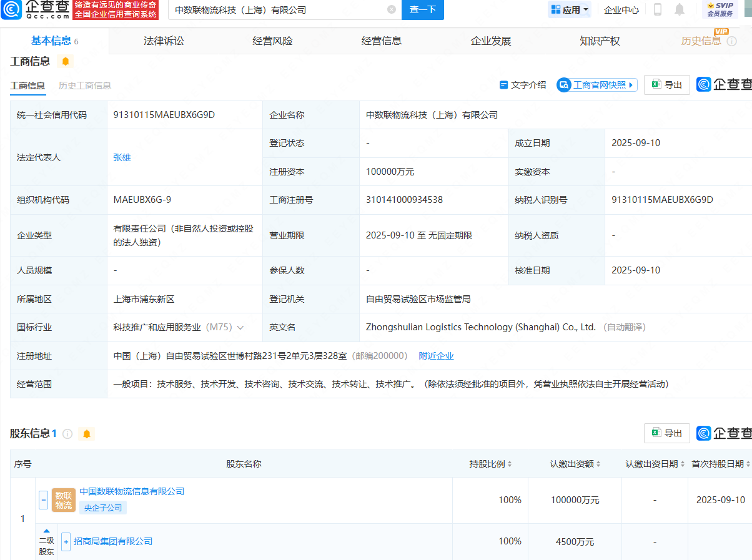
Task: Click the 成立日期 2025-09-10 value
Action: click(636, 143)
